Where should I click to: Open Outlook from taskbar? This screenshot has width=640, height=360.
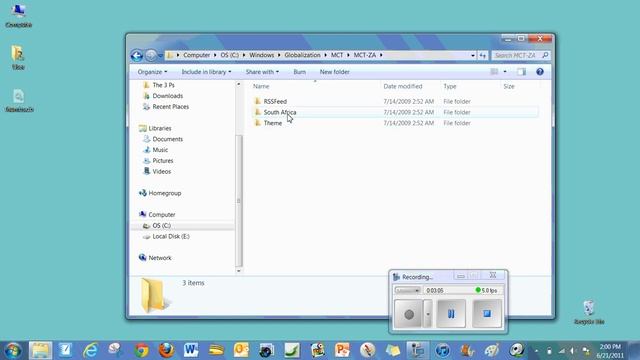241,350
